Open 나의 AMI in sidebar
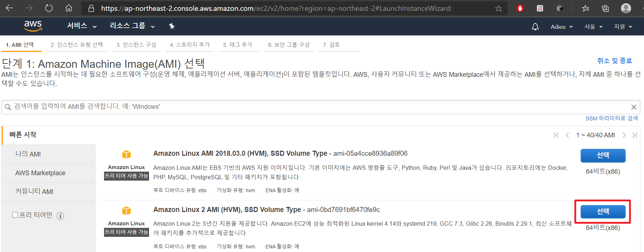The width and height of the screenshot is (644, 252). point(49,154)
